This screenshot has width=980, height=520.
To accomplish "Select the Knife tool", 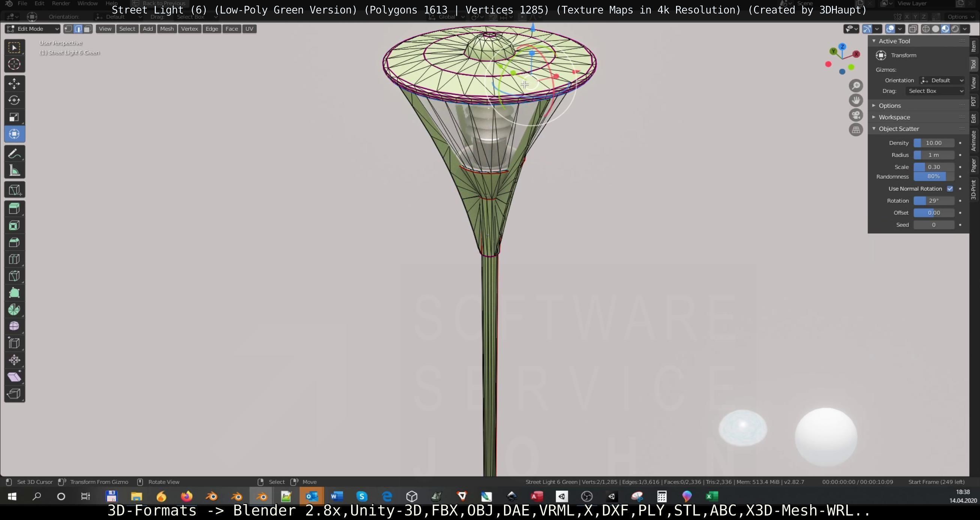I will pyautogui.click(x=15, y=276).
